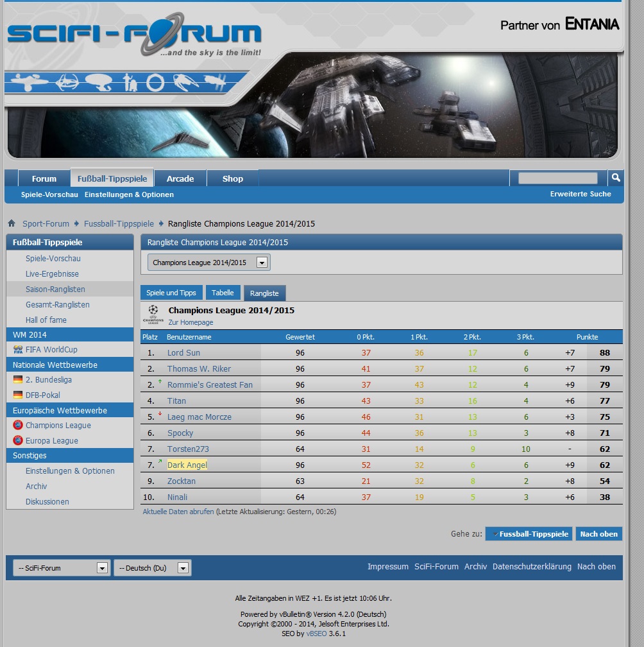The image size is (644, 647).
Task: Click the Champions League logo above table
Action: click(153, 313)
